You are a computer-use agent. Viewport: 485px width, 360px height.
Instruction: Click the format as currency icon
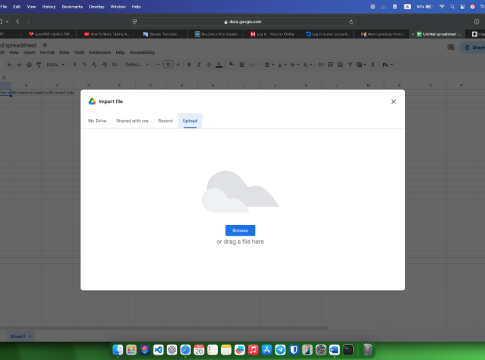(x=75, y=65)
